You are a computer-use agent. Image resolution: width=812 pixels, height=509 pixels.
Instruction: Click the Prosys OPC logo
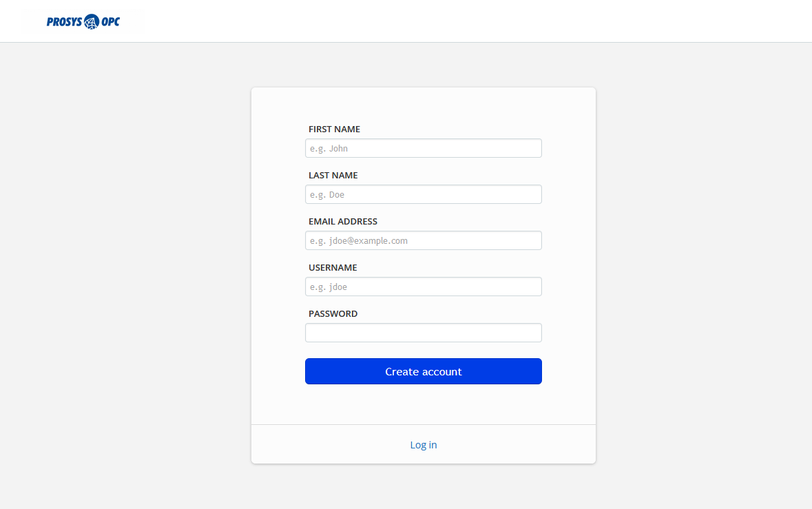click(x=83, y=21)
